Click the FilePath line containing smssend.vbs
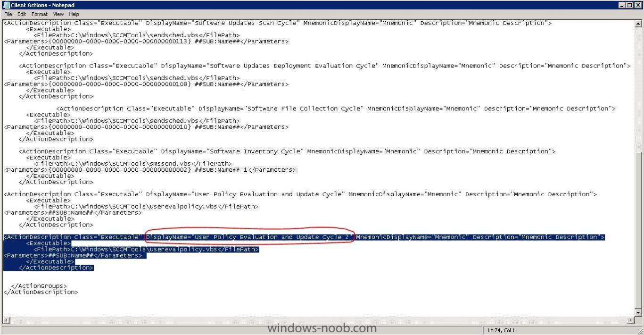 click(132, 164)
